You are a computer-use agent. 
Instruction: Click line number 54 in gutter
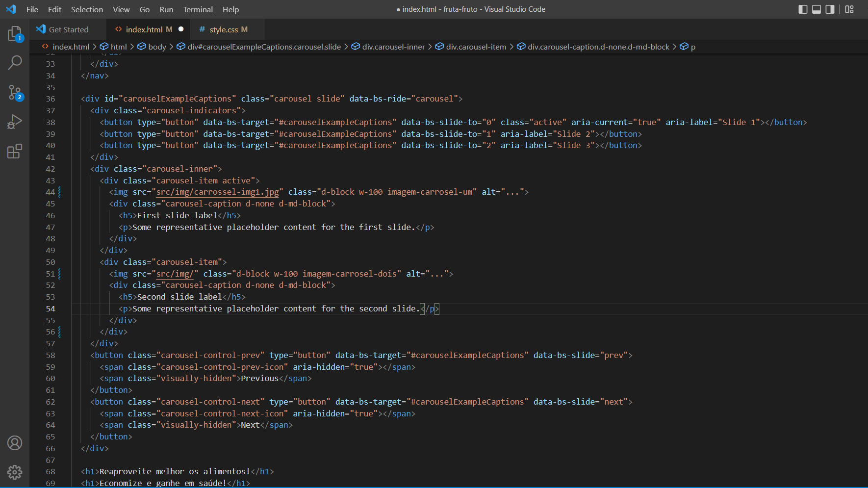(x=51, y=308)
